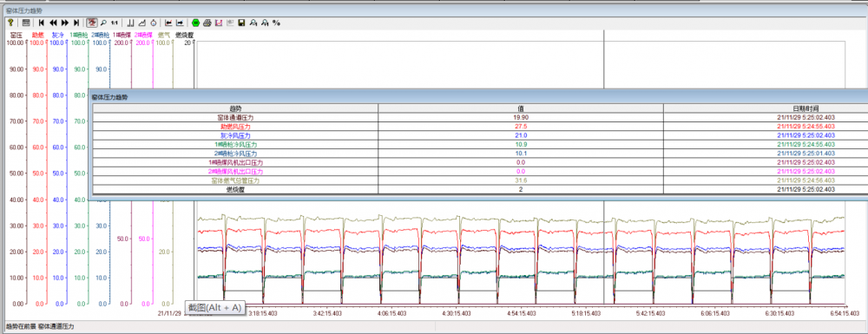
Task: Restore original 1:1 view
Action: 115,23
